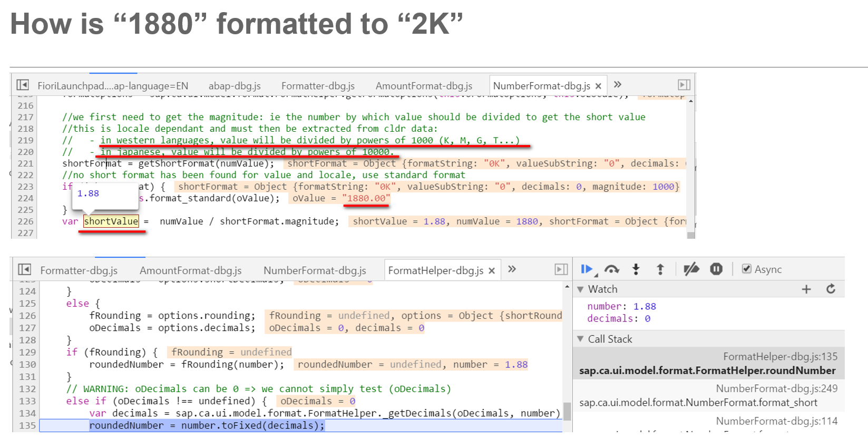
Task: Click the upper code scrollbar up arrow
Action: [691, 100]
